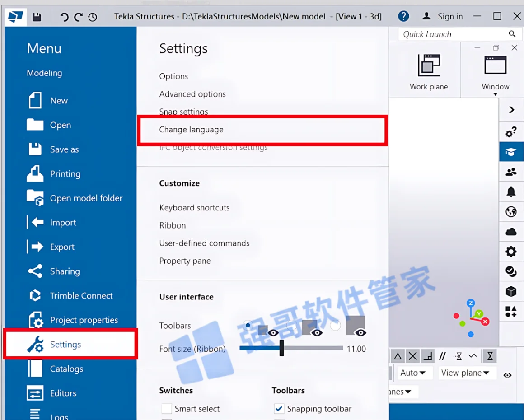
Task: Open the globe with checkmark side pane icon
Action: click(510, 271)
